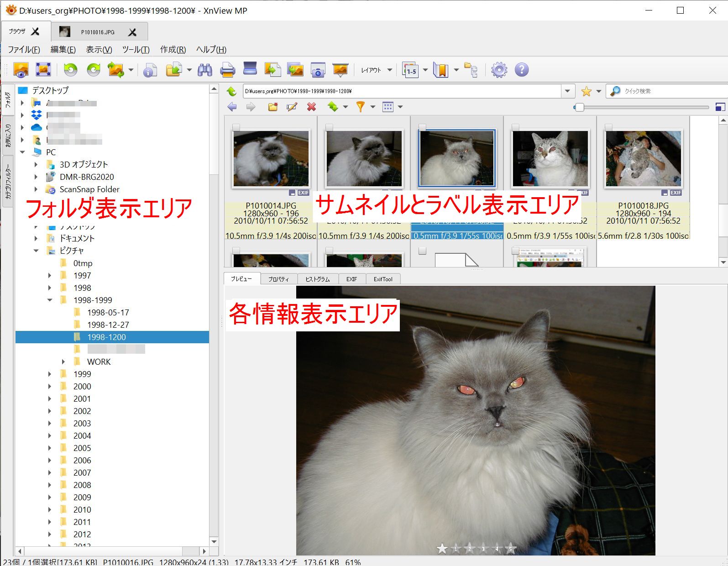Click the yellow favorites star icon
Image resolution: width=728 pixels, height=566 pixels.
587,91
